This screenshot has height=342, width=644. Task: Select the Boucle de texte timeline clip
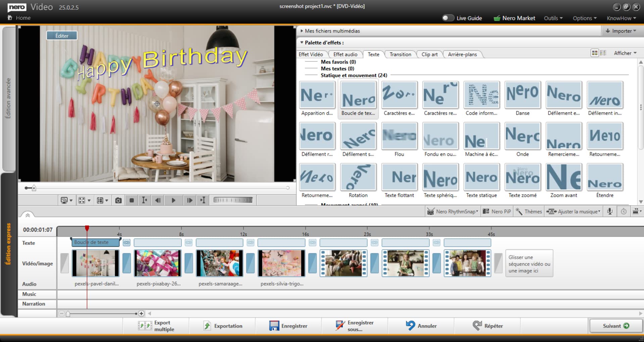click(96, 242)
